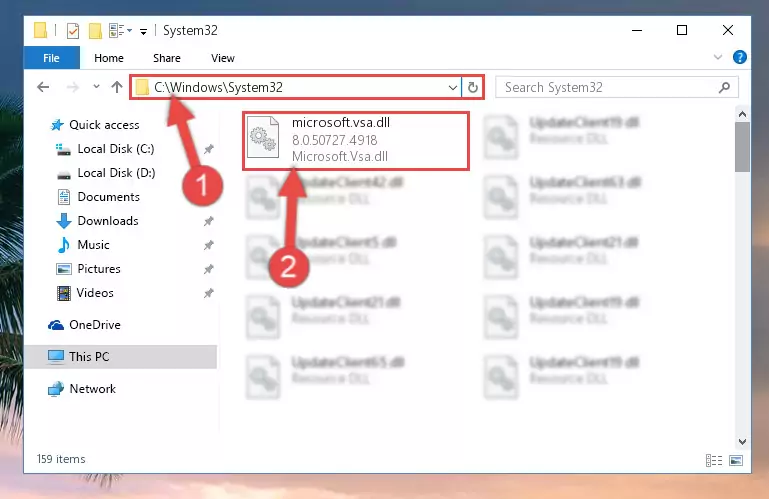
Task: Open the File ribbon tab
Action: [51, 58]
